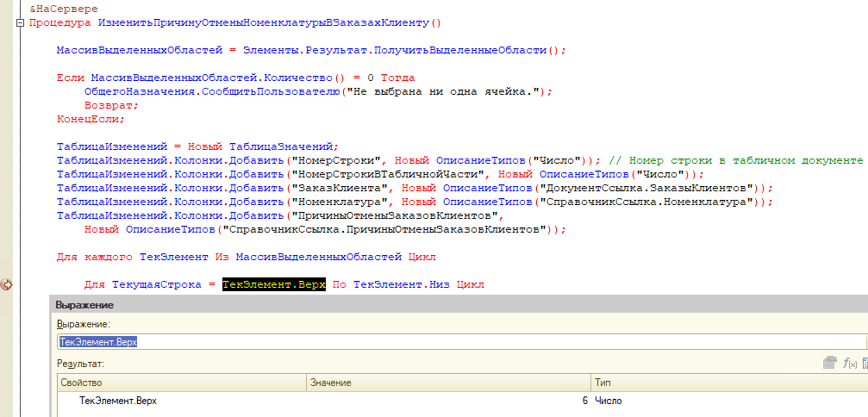The width and height of the screenshot is (868, 417).
Task: Click the value 6 in Значение column
Action: coord(584,401)
